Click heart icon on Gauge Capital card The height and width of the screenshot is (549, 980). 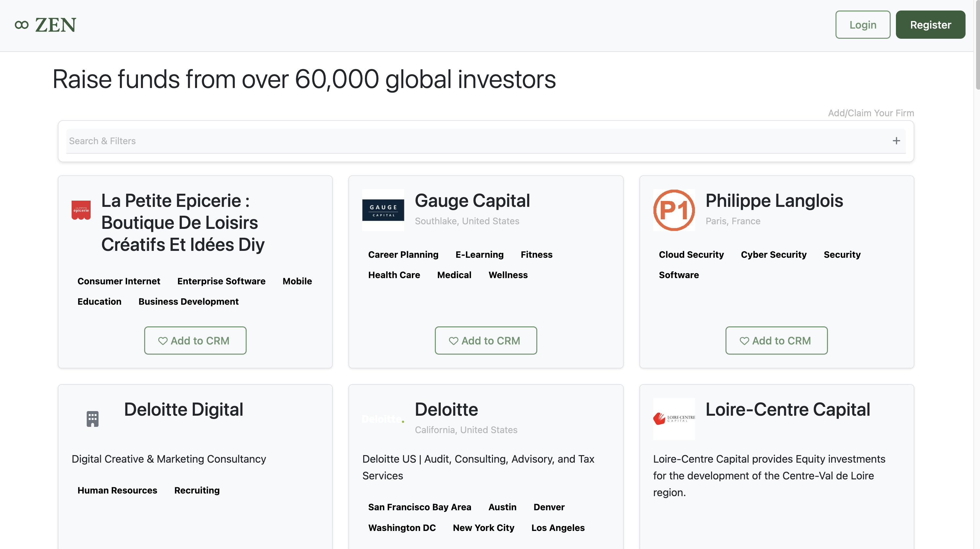click(x=454, y=341)
